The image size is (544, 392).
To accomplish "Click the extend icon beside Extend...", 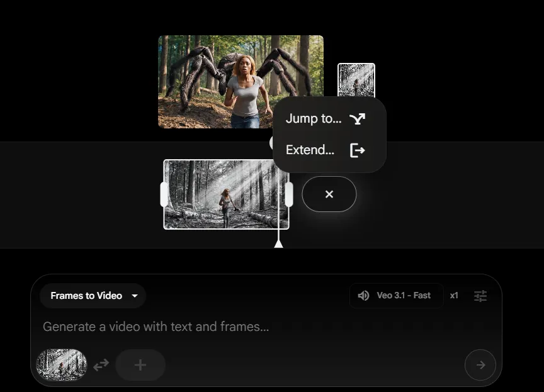I will [x=358, y=150].
